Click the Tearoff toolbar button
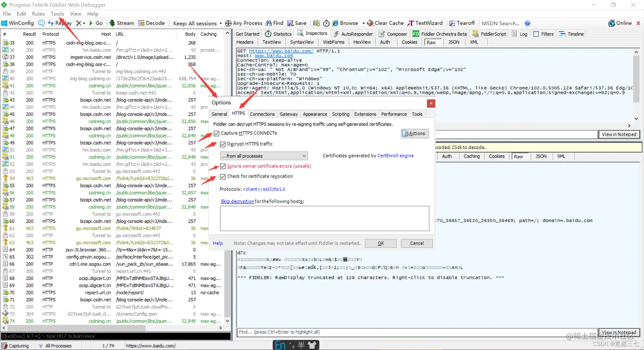The height and width of the screenshot is (350, 644). [462, 23]
